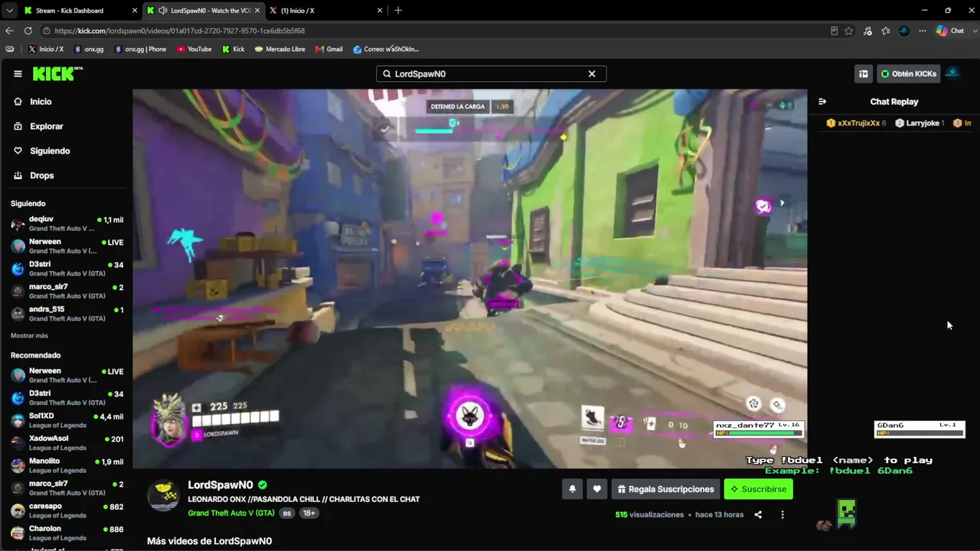Click the LordSpawN0 streamer avatar
Image resolution: width=980 pixels, height=551 pixels.
[x=163, y=495]
